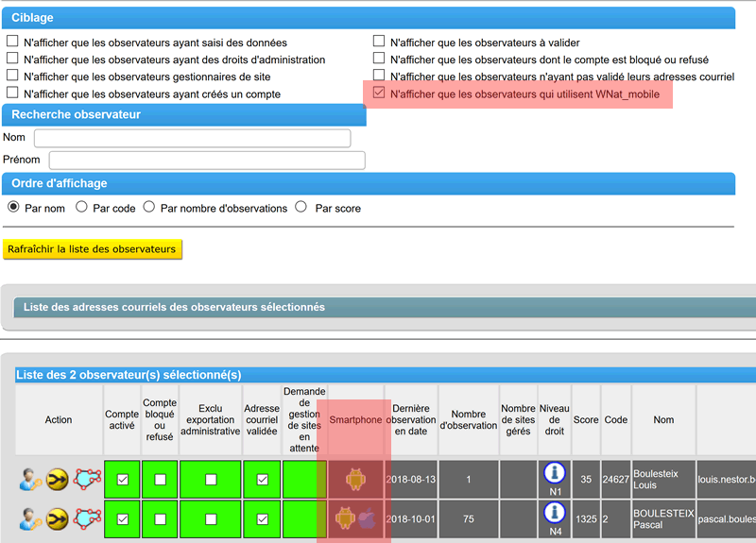Click the Nombre d'observation column header
This screenshot has width=756, height=543.
coord(468,419)
